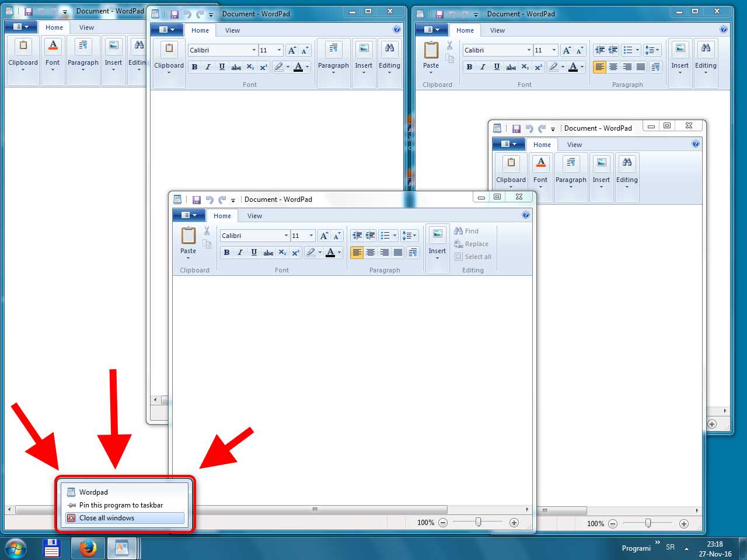Expand bullet list options in front center window
The image size is (747, 560).
pyautogui.click(x=395, y=236)
